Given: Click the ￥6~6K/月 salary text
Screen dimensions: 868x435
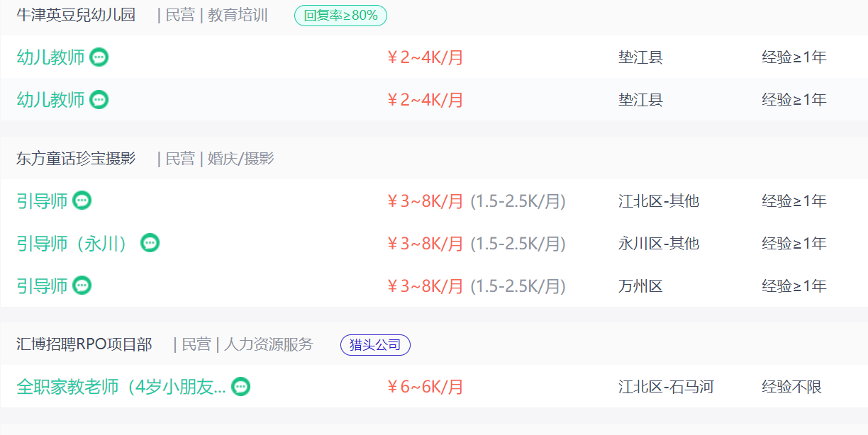Looking at the screenshot, I should [x=425, y=387].
